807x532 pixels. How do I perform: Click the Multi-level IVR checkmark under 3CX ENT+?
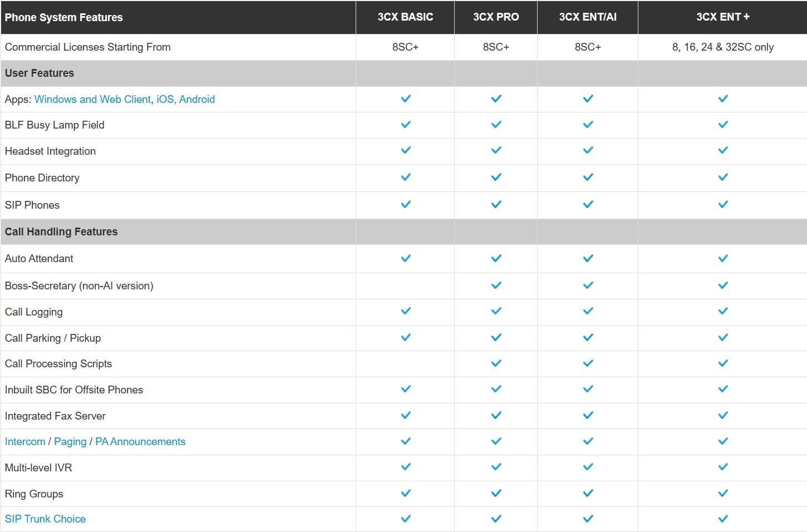coord(723,467)
